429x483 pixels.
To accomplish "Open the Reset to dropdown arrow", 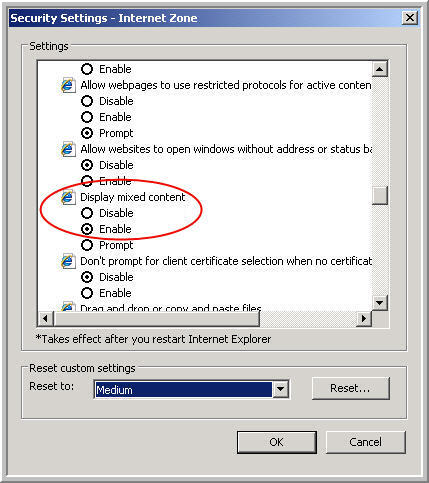I will pos(280,389).
